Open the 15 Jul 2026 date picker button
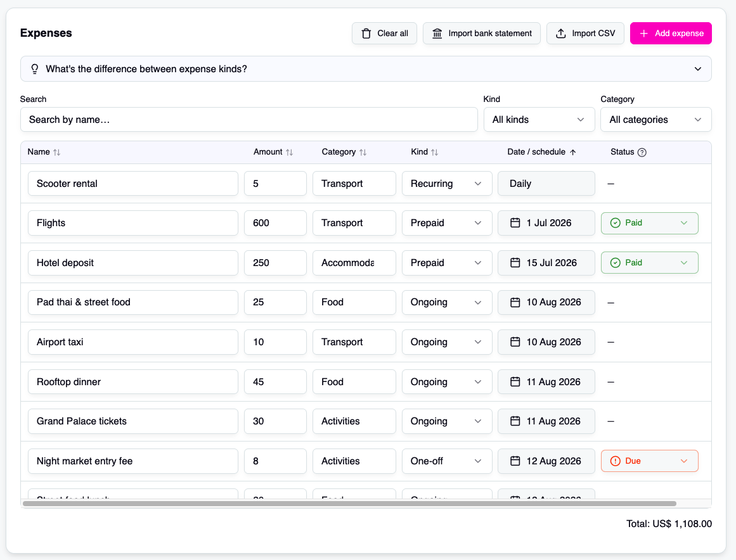 (546, 263)
